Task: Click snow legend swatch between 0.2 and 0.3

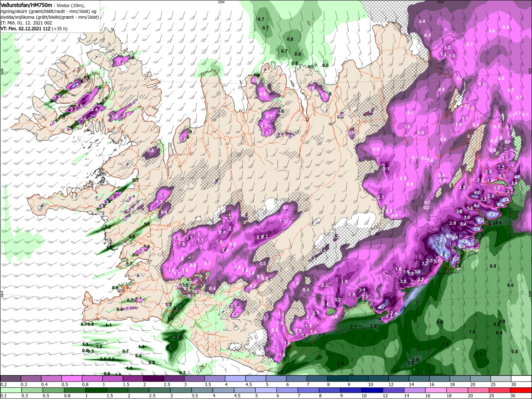Action: [x=11, y=378]
